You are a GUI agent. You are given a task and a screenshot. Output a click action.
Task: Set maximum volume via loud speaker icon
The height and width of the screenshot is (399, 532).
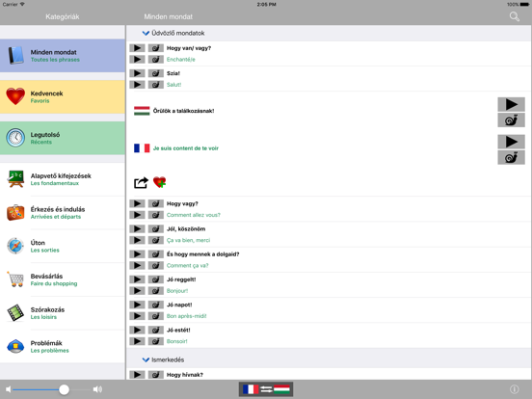(97, 389)
